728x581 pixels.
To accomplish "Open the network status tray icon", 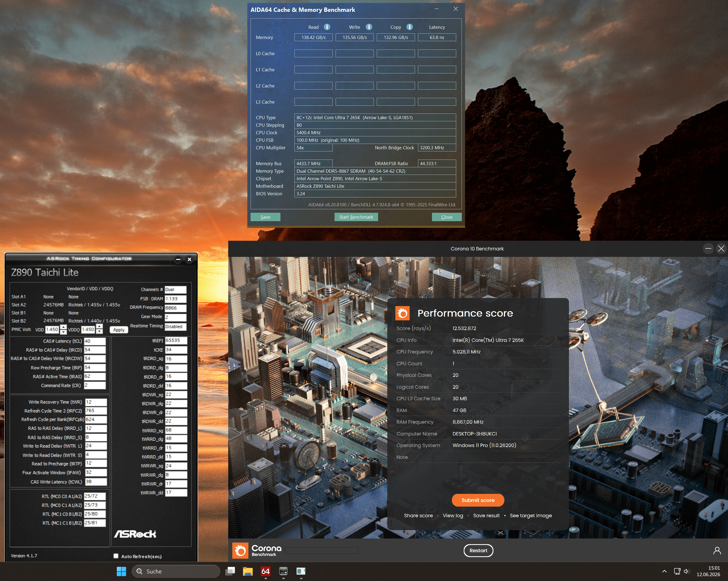I will pyautogui.click(x=677, y=571).
